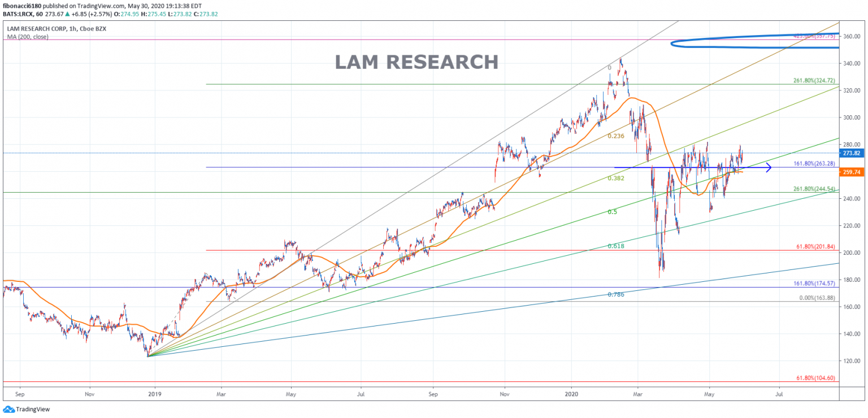Click the red 61.80%(104.60) level label
This screenshot has width=868, height=418.
pos(817,378)
